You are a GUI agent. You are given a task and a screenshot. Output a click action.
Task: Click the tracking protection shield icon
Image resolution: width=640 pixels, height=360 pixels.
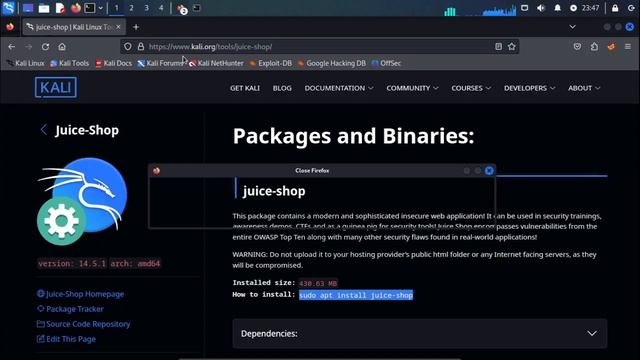(128, 47)
